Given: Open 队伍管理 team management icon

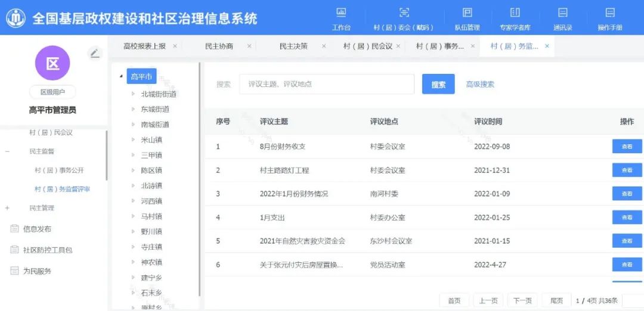Looking at the screenshot, I should click(467, 13).
